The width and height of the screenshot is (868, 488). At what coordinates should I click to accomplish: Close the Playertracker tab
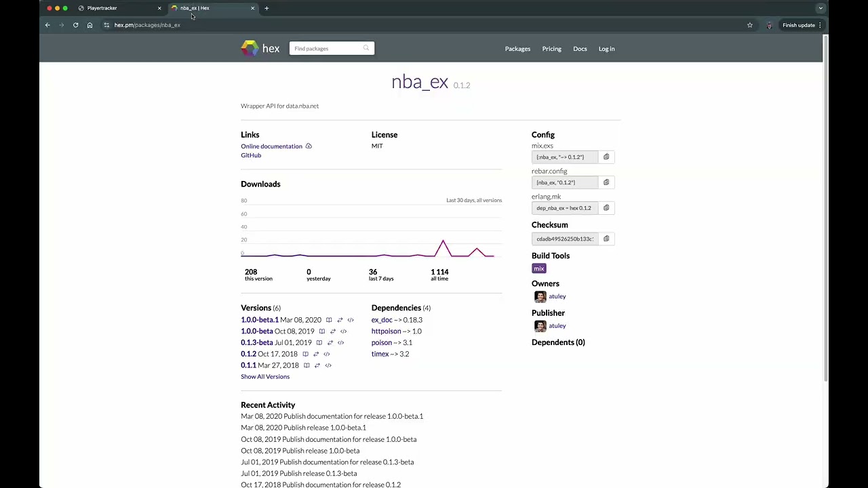pos(159,8)
